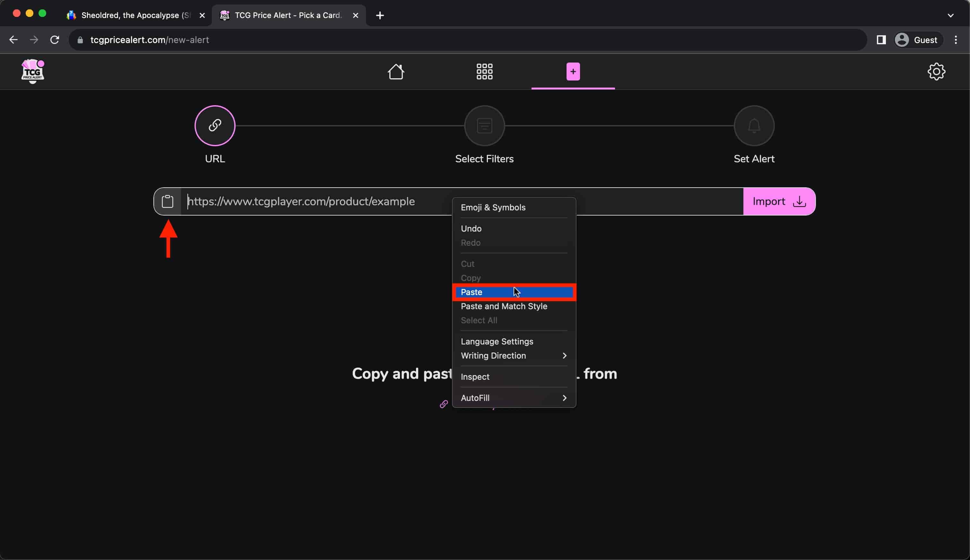Click the "Copy and past" heading text
The height and width of the screenshot is (560, 970).
[x=402, y=374]
